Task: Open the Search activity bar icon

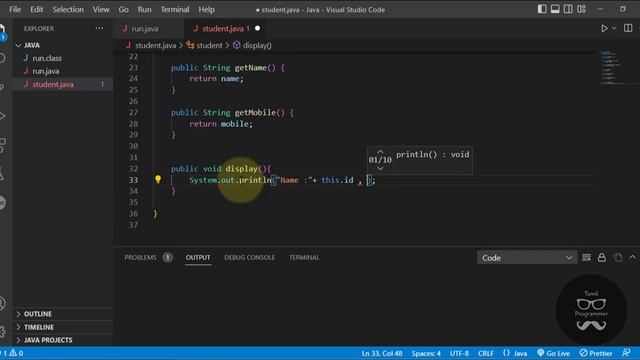Action: 2,58
